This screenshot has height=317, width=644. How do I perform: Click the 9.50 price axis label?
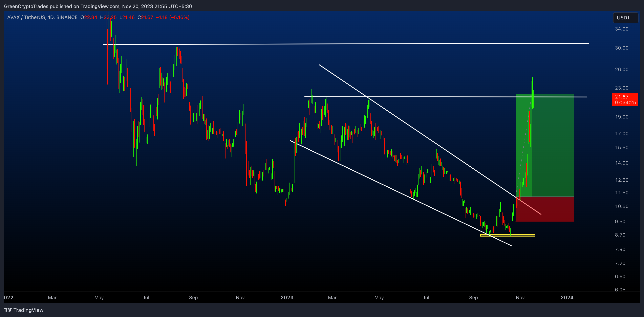click(x=620, y=222)
